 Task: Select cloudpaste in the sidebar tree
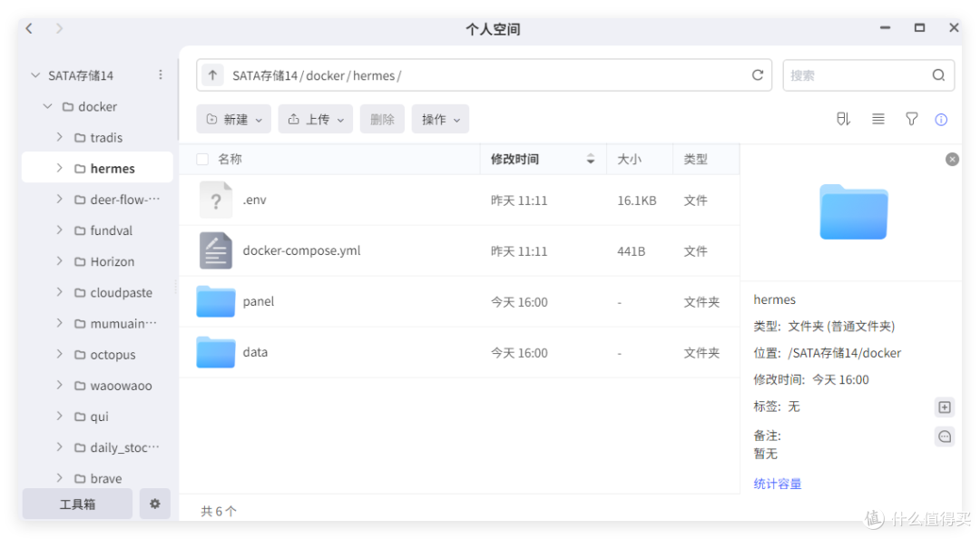click(122, 292)
